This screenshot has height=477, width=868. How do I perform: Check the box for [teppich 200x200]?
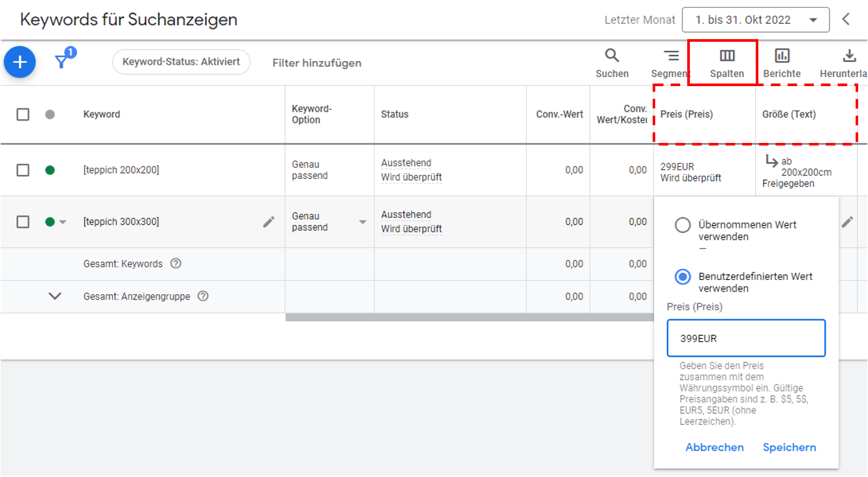click(x=23, y=170)
